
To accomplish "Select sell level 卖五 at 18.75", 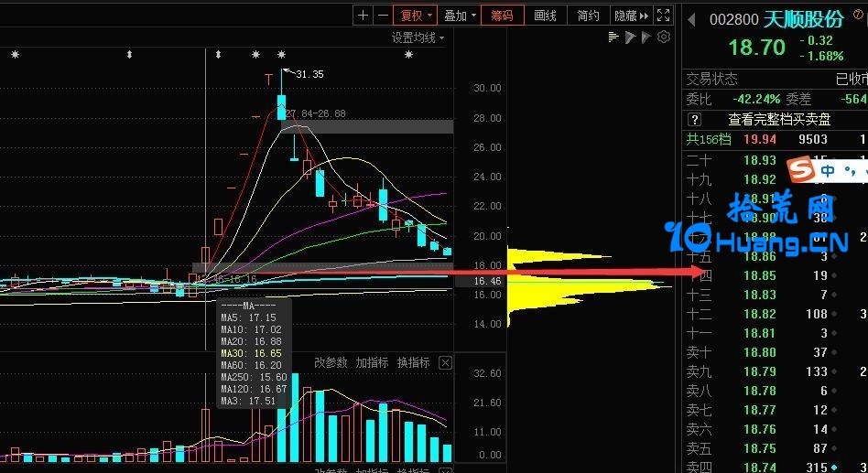I will tap(775, 448).
